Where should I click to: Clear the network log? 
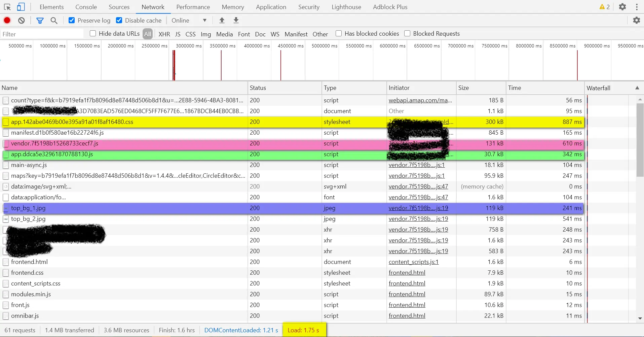pos(22,21)
